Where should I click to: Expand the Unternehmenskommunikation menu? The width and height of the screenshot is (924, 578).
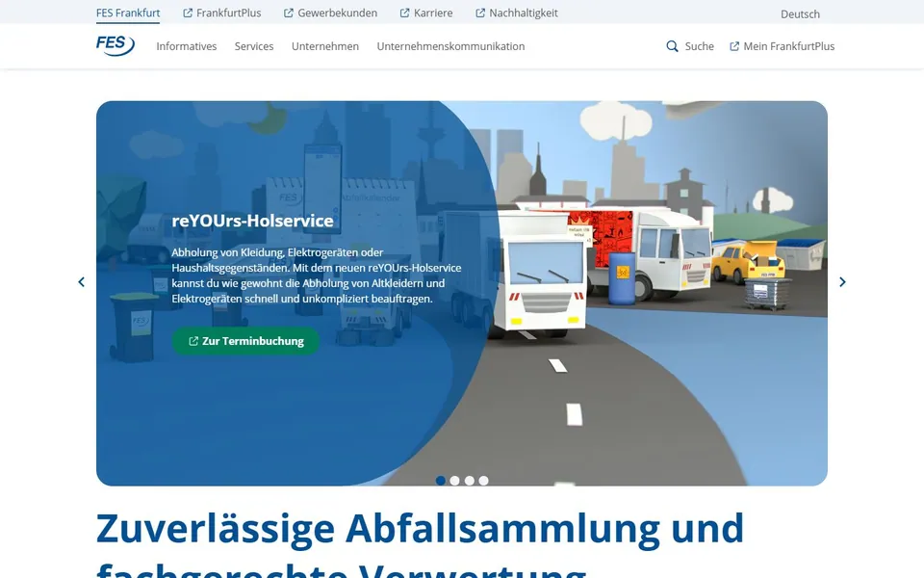pos(450,46)
